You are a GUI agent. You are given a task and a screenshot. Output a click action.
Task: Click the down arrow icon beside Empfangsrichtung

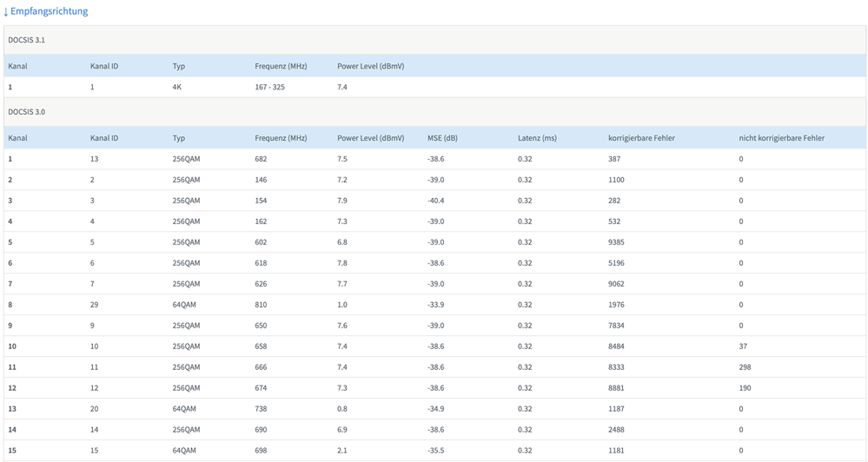pos(6,11)
